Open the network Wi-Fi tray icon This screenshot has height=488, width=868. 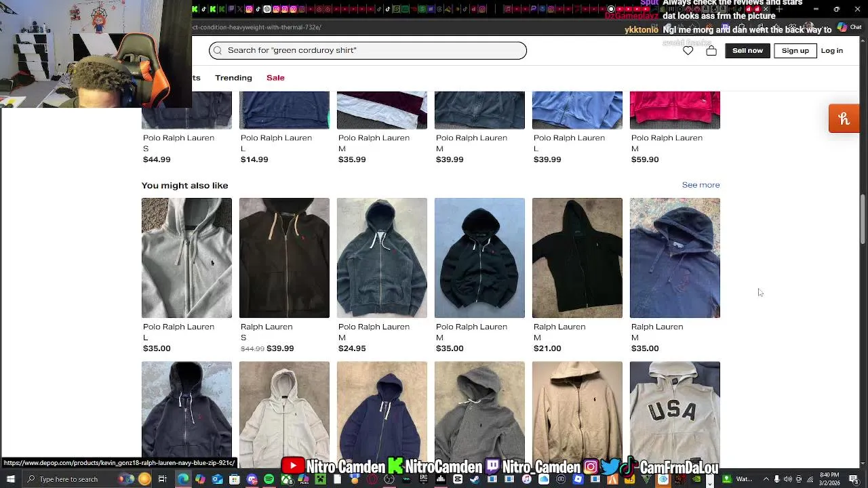[810, 479]
